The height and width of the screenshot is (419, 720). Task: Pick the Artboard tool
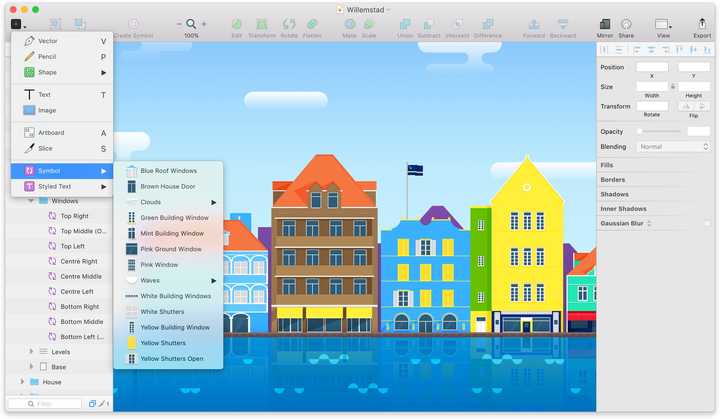pos(62,133)
